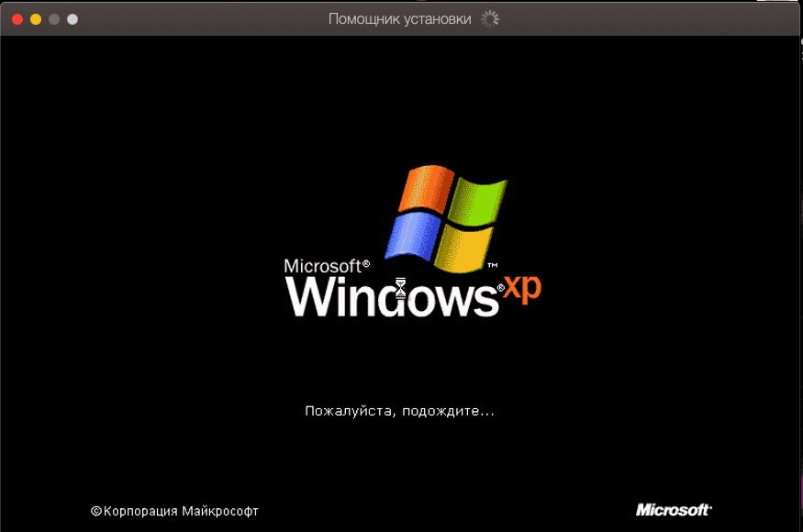Click the italic Microsoft logo at the bottom right

pyautogui.click(x=674, y=509)
